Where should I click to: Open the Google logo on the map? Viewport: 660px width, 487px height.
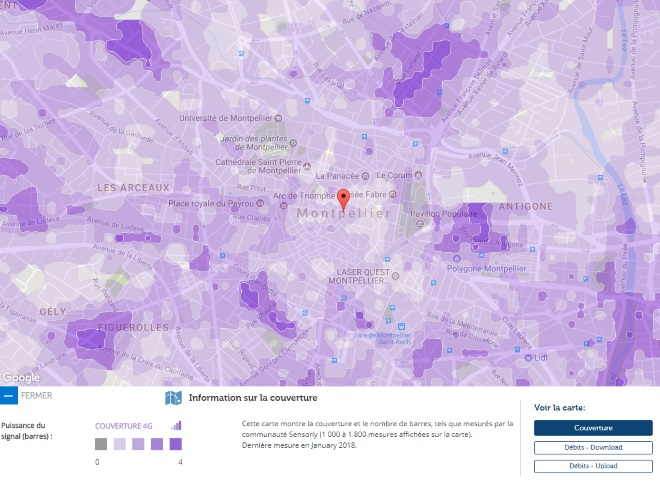(21, 378)
